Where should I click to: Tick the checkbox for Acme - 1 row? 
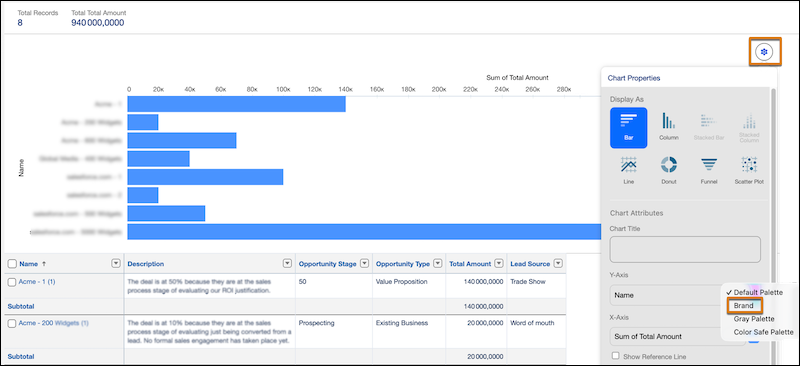click(x=12, y=281)
